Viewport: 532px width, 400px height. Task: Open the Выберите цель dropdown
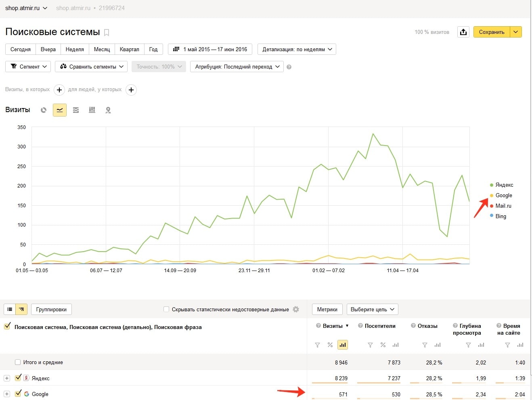[x=372, y=309]
